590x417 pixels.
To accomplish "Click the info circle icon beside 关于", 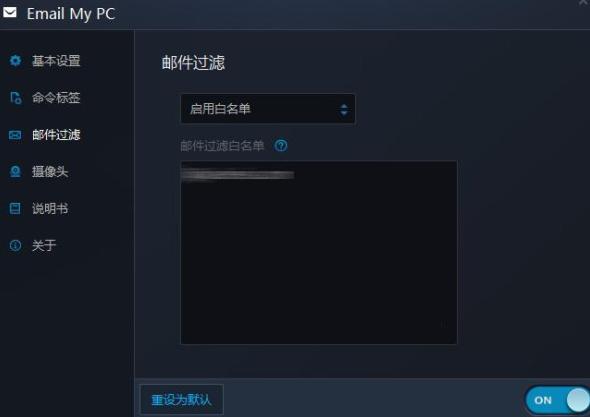I will (15, 245).
